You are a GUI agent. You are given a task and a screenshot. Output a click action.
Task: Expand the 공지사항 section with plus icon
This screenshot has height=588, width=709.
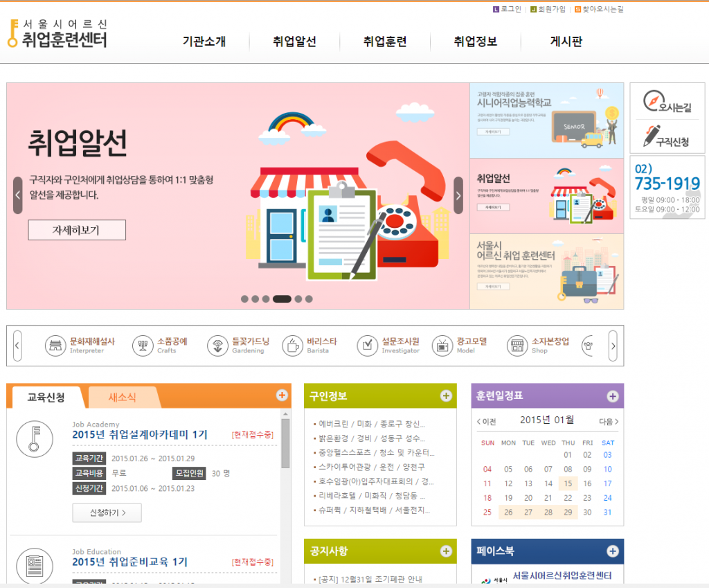tap(446, 551)
